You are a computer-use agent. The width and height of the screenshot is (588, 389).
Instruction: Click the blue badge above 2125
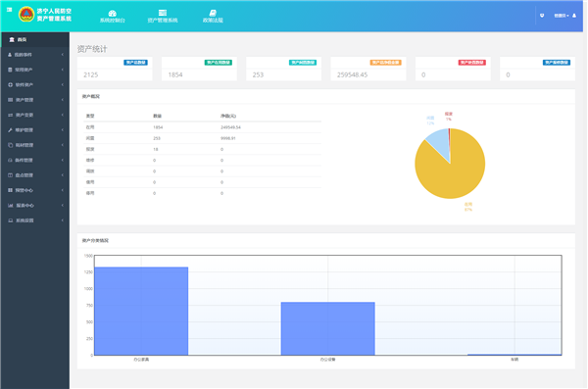click(135, 63)
